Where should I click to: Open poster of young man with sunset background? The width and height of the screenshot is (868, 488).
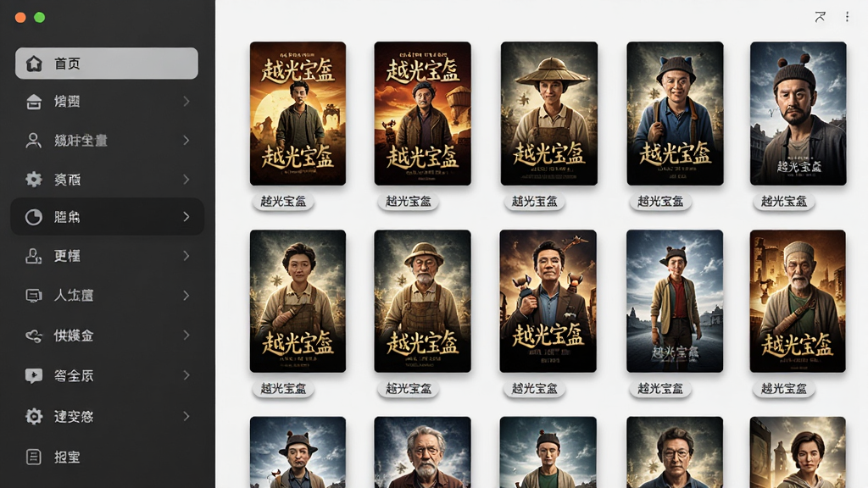(x=298, y=114)
